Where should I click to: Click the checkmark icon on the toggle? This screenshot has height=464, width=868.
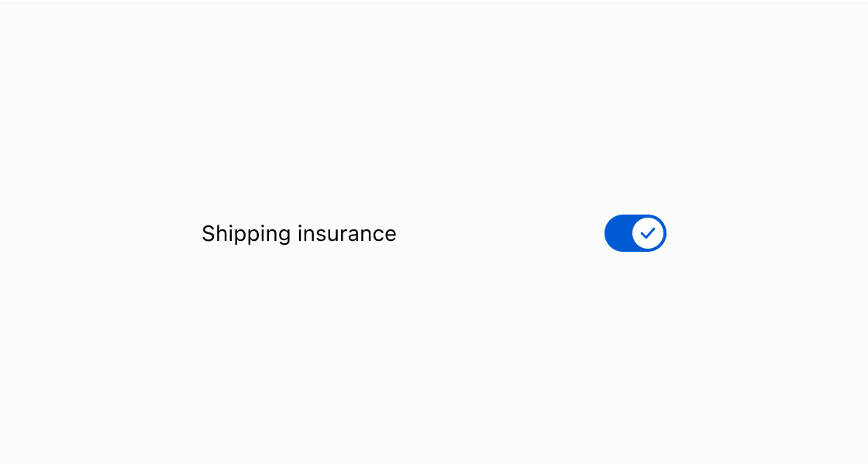click(648, 233)
